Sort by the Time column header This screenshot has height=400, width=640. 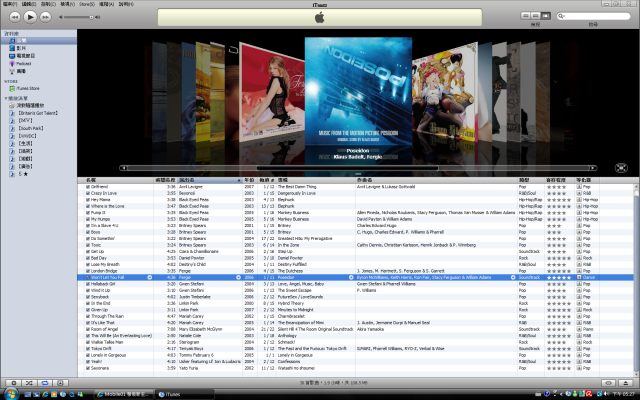(165, 180)
